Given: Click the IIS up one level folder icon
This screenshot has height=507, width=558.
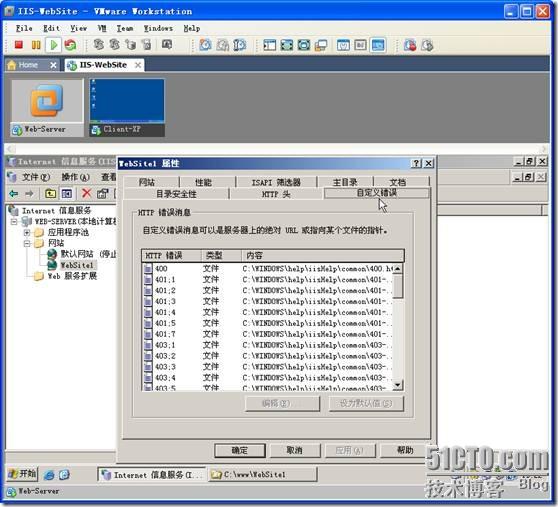Looking at the screenshot, I should 50,194.
